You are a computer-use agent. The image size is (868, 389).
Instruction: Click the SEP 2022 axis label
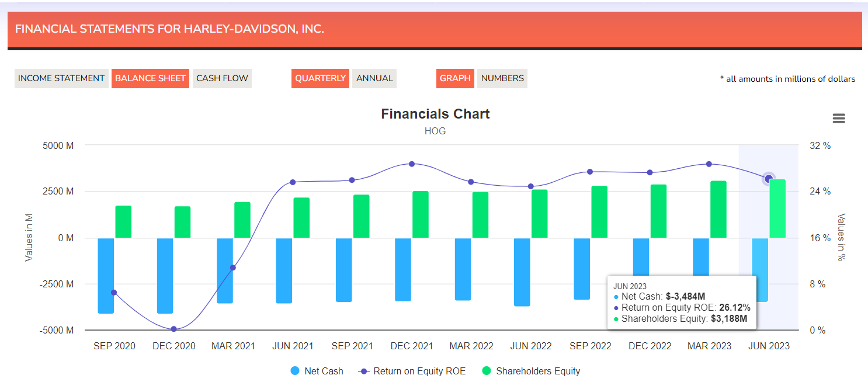point(591,346)
